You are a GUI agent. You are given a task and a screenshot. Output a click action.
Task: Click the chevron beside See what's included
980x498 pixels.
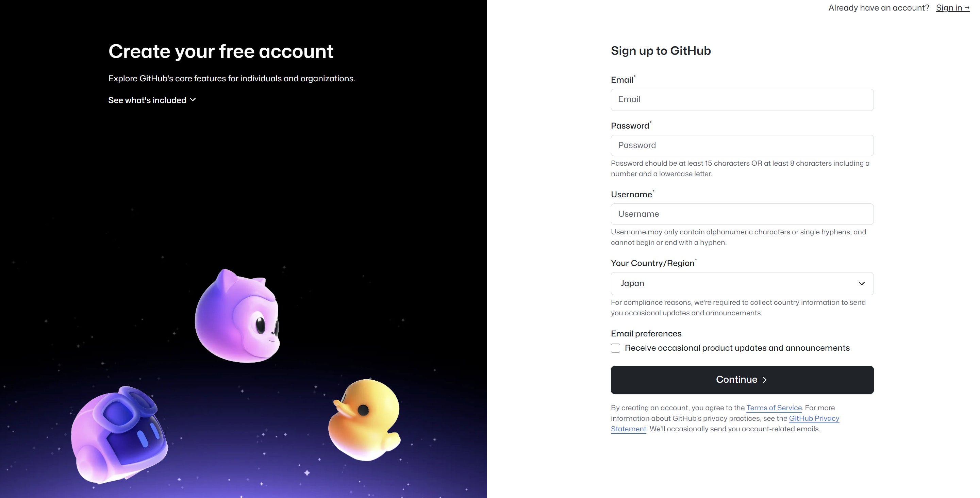(x=193, y=100)
